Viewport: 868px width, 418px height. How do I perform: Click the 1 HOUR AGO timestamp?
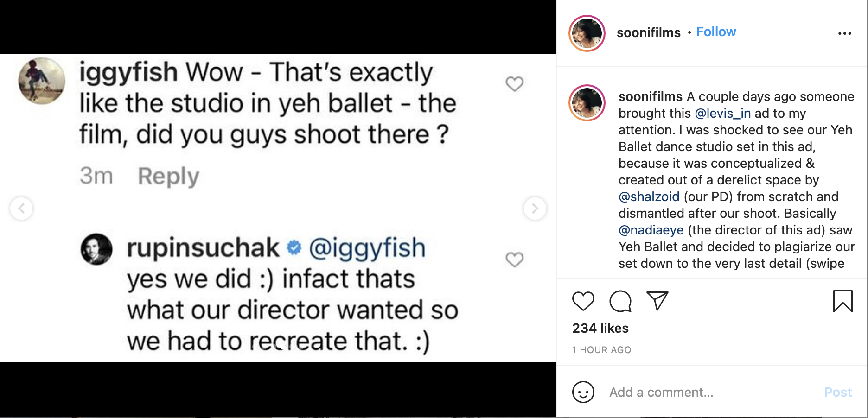click(x=601, y=350)
